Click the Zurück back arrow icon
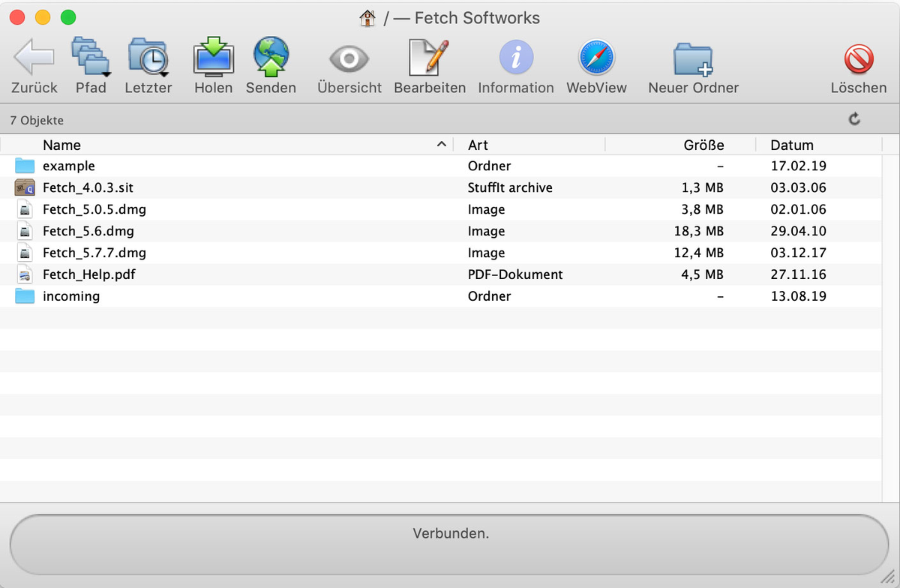The width and height of the screenshot is (900, 588). pyautogui.click(x=34, y=57)
